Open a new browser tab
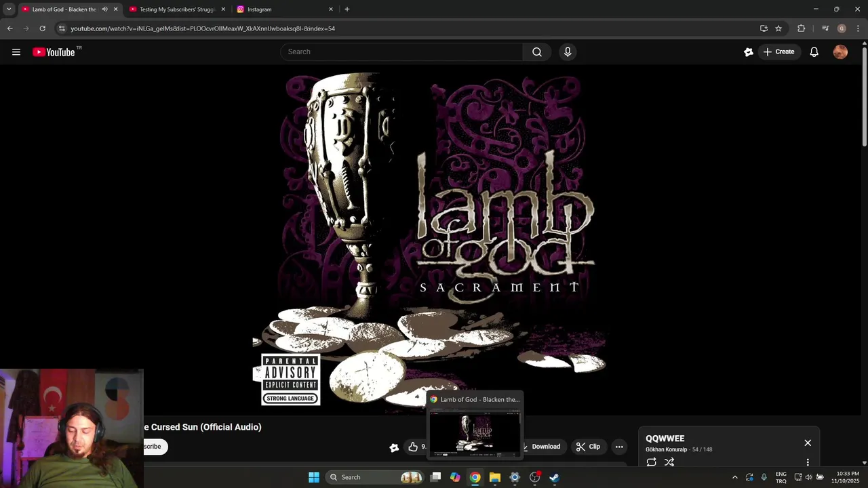Image resolution: width=868 pixels, height=488 pixels. click(x=347, y=9)
